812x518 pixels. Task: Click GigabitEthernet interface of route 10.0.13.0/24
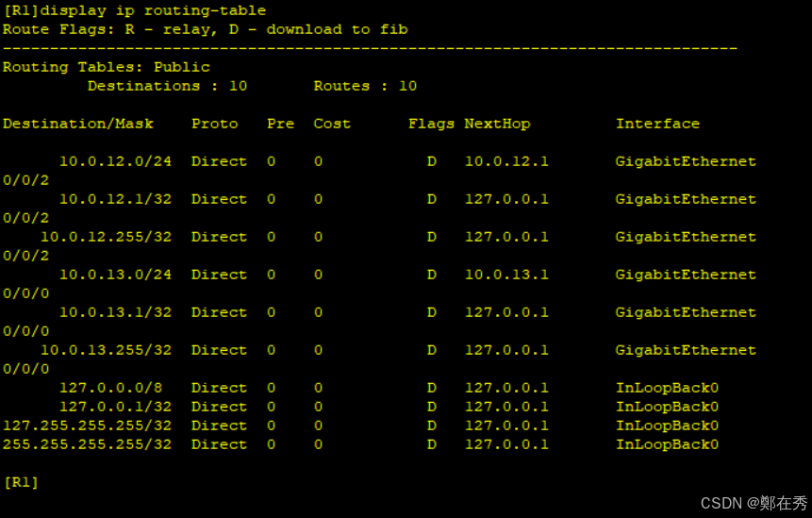[686, 275]
